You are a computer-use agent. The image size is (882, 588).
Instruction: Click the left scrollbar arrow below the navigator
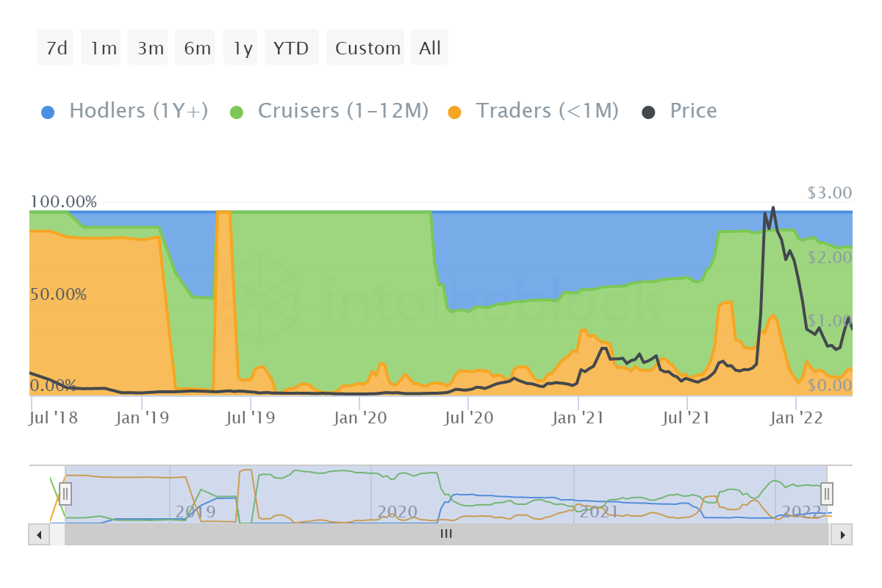click(37, 534)
